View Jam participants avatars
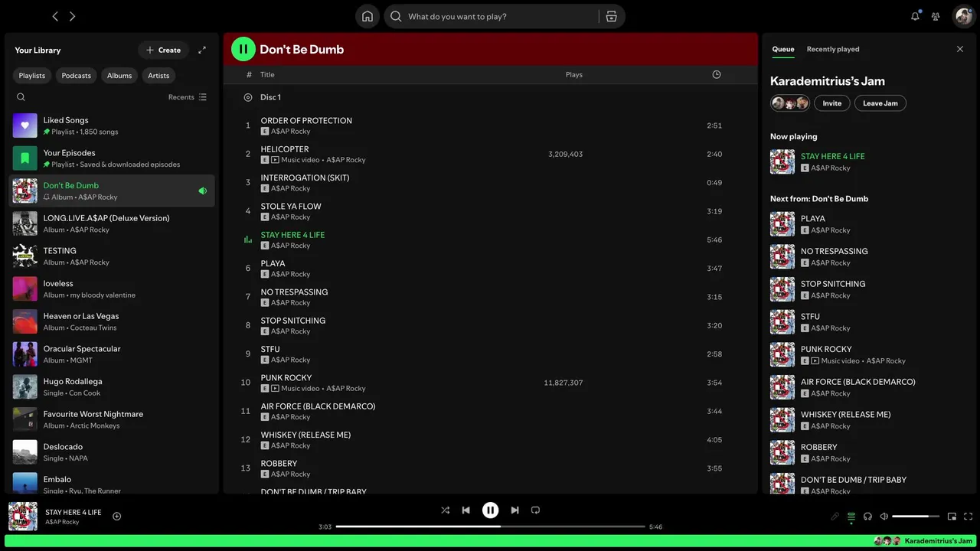This screenshot has height=551, width=980. [x=789, y=103]
